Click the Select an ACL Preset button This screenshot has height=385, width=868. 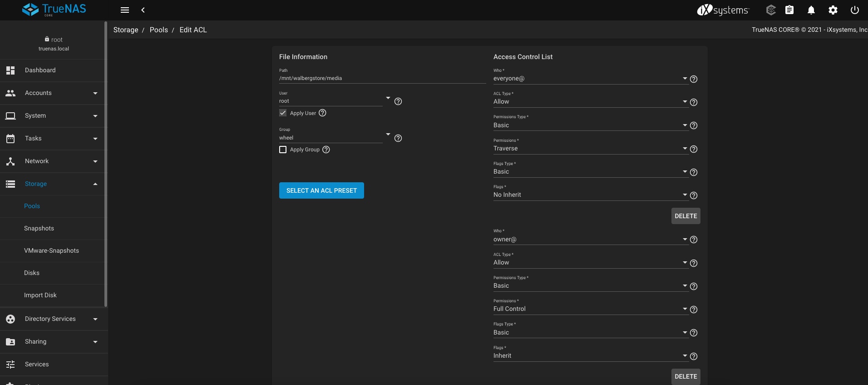point(321,190)
